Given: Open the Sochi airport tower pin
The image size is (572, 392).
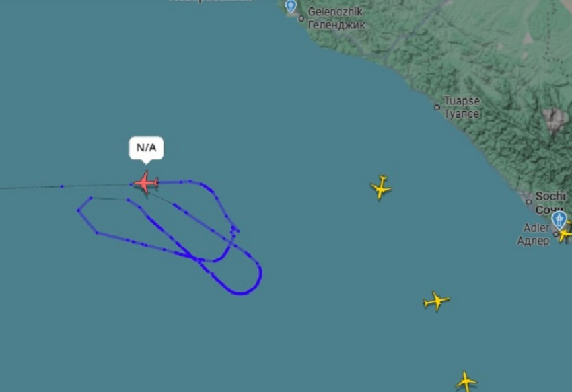Looking at the screenshot, I should (x=559, y=220).
